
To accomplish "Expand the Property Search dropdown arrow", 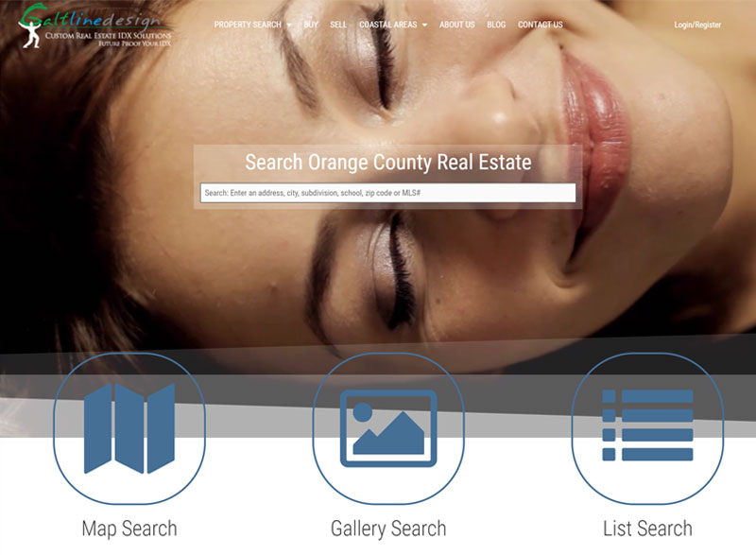I will pyautogui.click(x=288, y=25).
